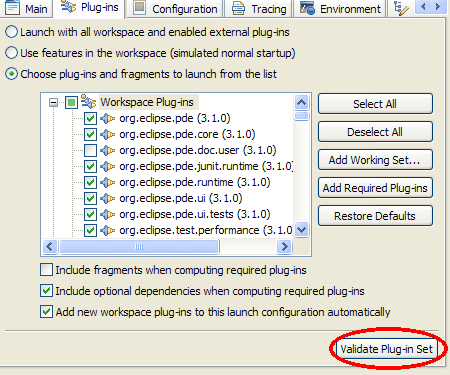Show more tabs with right arrow
Image resolution: width=450 pixels, height=375 pixels.
click(x=438, y=7)
